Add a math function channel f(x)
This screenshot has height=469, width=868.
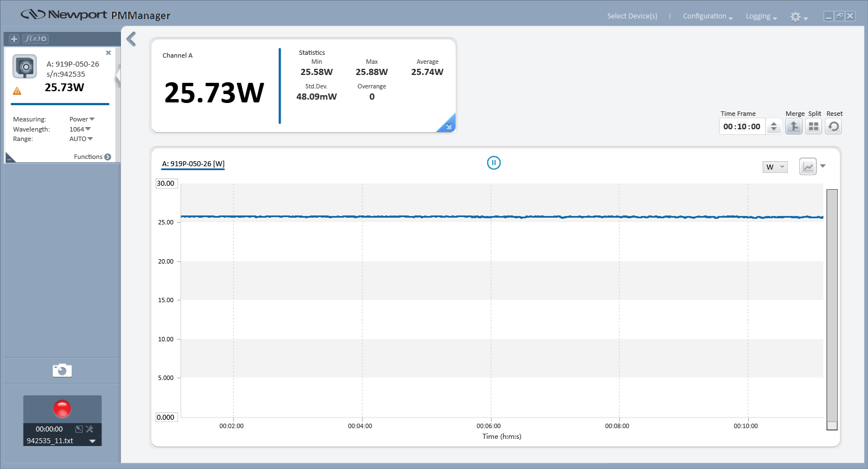click(x=35, y=39)
